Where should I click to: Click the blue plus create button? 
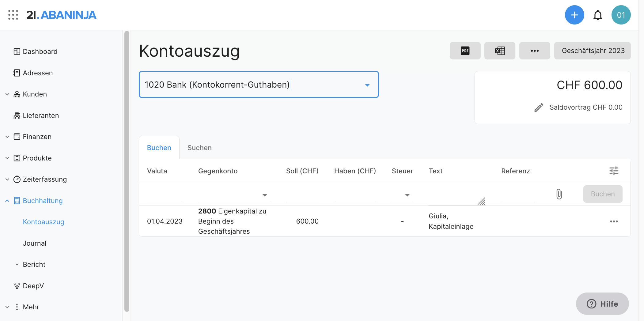point(574,15)
